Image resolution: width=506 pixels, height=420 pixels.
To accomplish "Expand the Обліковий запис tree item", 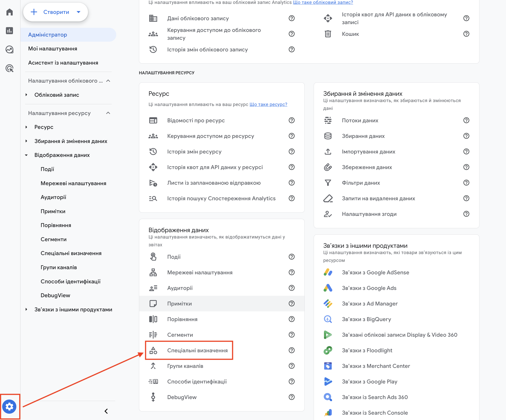I will [x=26, y=95].
